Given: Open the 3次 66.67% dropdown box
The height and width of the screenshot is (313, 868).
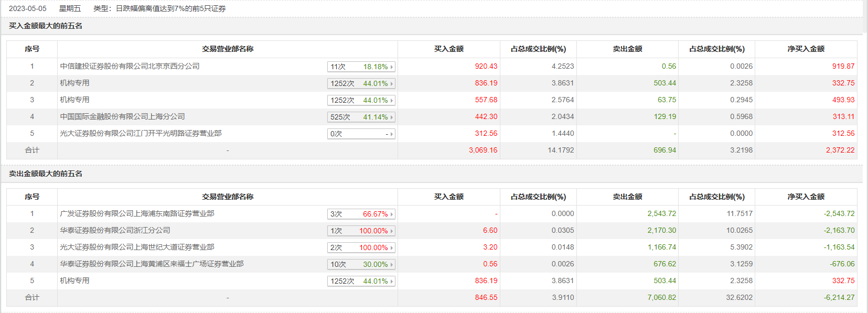Looking at the screenshot, I should [361, 214].
